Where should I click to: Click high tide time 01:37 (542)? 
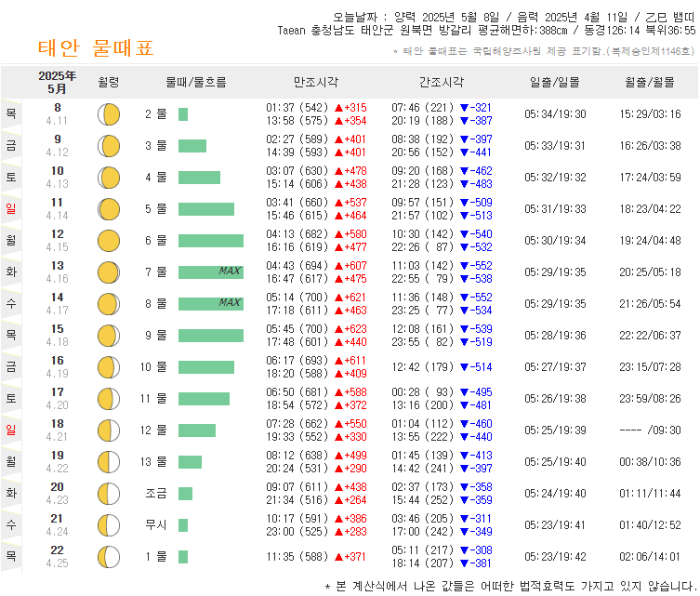(x=297, y=108)
